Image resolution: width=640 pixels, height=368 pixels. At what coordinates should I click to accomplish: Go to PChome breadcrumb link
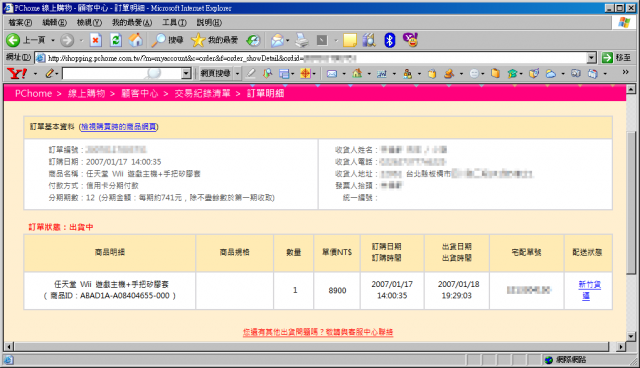coord(33,93)
